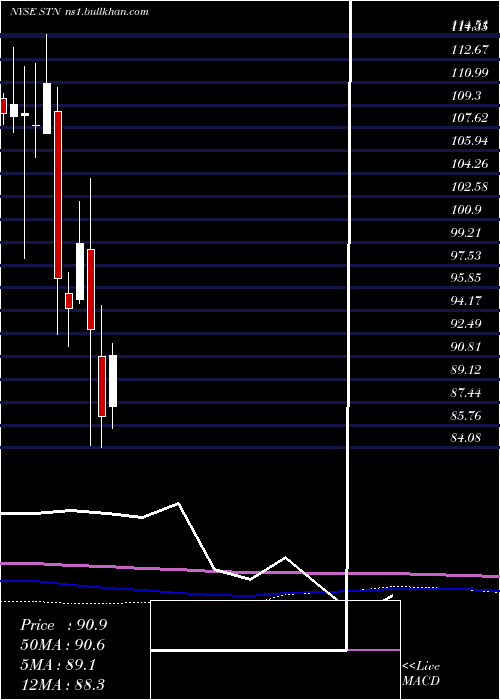Select the 90.81 price axis label
Image resolution: width=500 pixels, height=700 pixels.
click(x=466, y=346)
